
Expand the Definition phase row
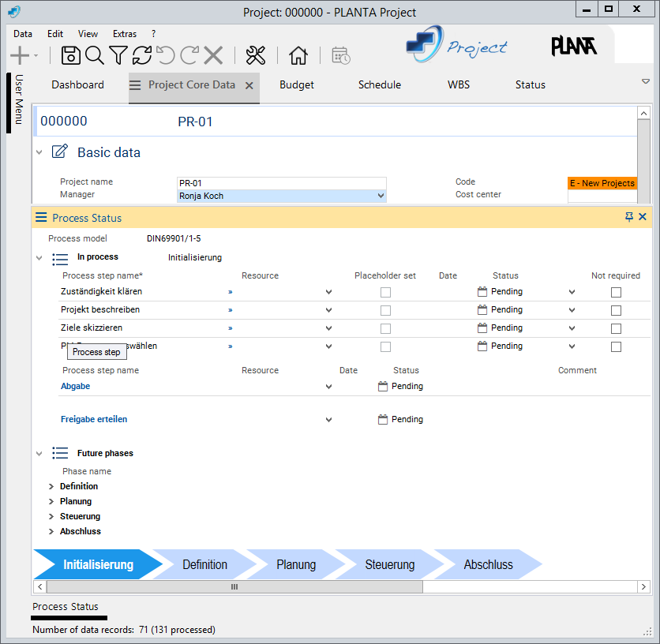pyautogui.click(x=51, y=486)
